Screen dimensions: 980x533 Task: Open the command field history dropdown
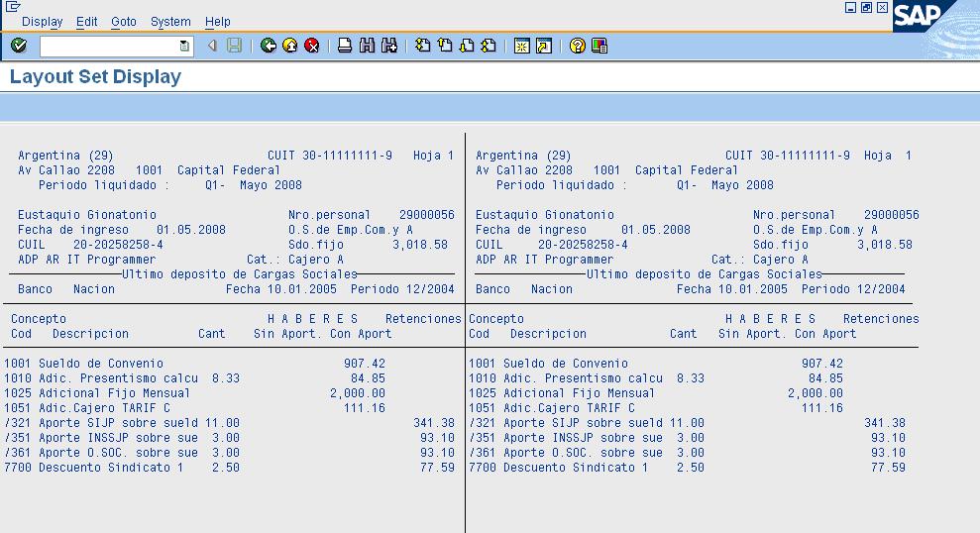[x=184, y=46]
